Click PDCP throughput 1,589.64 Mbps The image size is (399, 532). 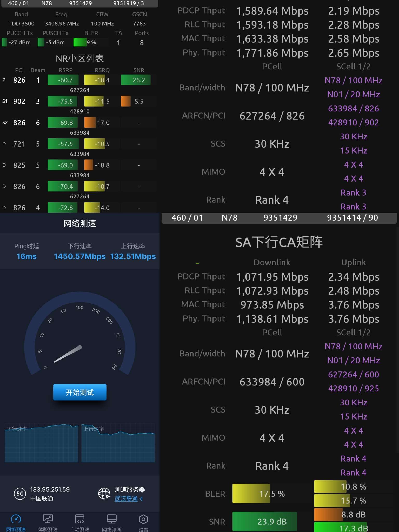click(x=272, y=11)
